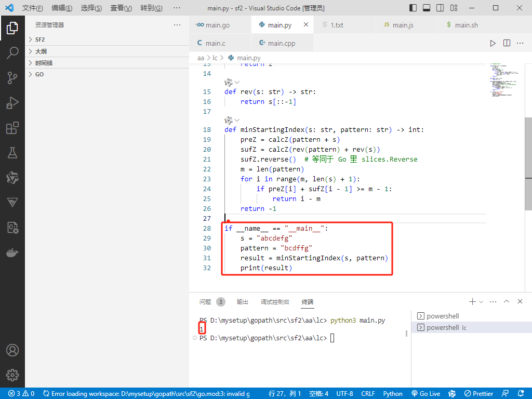
Task: Open editor More Actions ellipsis
Action: (x=520, y=43)
